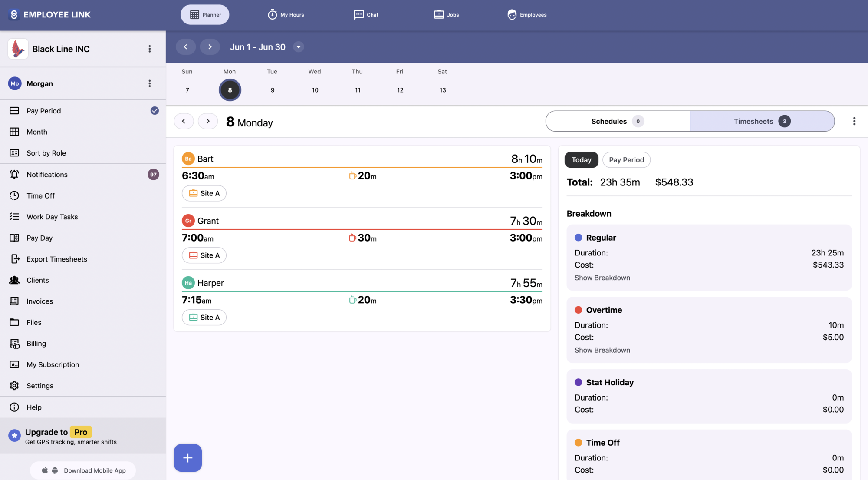Go to the previous day before Monday 8
868x480 pixels.
(x=184, y=121)
